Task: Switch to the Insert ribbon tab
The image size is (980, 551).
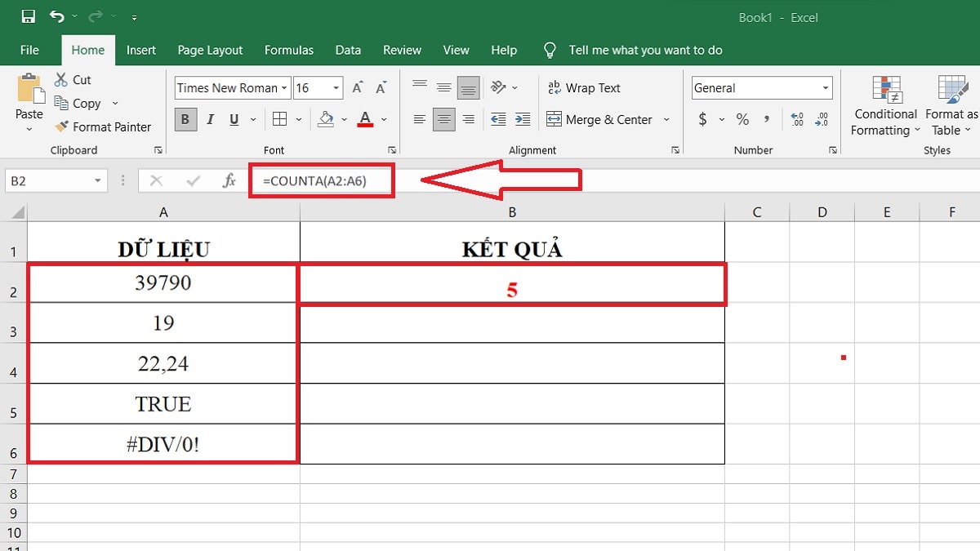Action: click(x=140, y=50)
